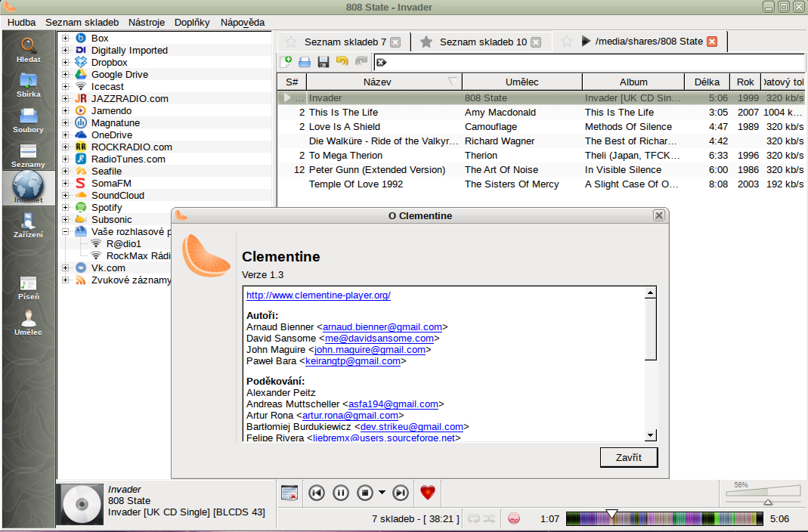808x532 pixels.
Task: Expand the Dropbox tree node
Action: (66, 62)
